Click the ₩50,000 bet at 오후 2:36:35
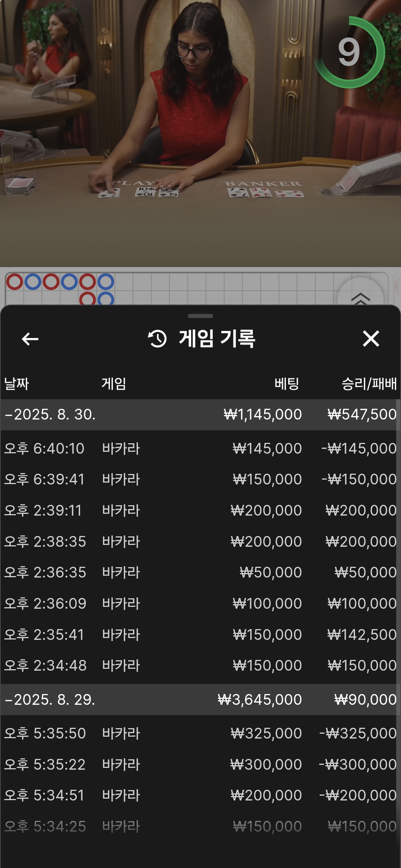Image resolution: width=401 pixels, height=868 pixels. [x=271, y=572]
